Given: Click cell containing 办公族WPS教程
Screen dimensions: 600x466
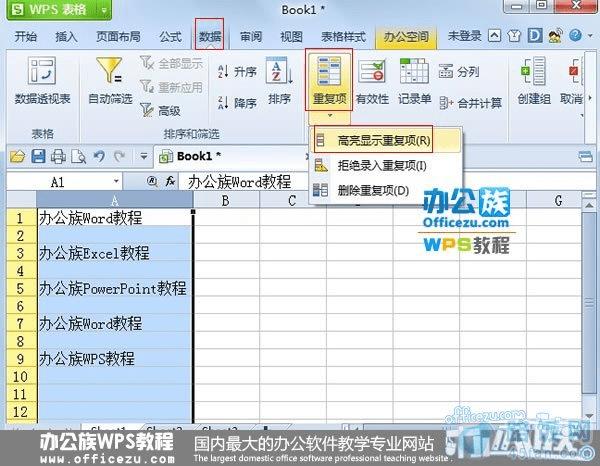Looking at the screenshot, I should click(114, 359).
